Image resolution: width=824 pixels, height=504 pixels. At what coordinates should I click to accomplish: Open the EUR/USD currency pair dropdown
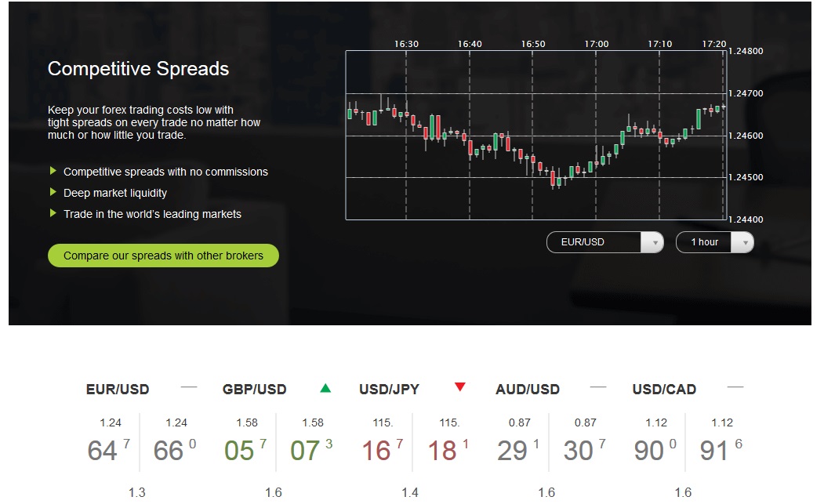pyautogui.click(x=604, y=242)
